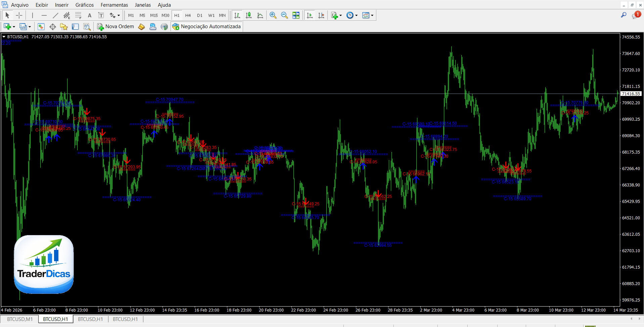Switch to the BTCUSD,M1 chart tab
This screenshot has height=327, width=644.
click(x=20, y=319)
